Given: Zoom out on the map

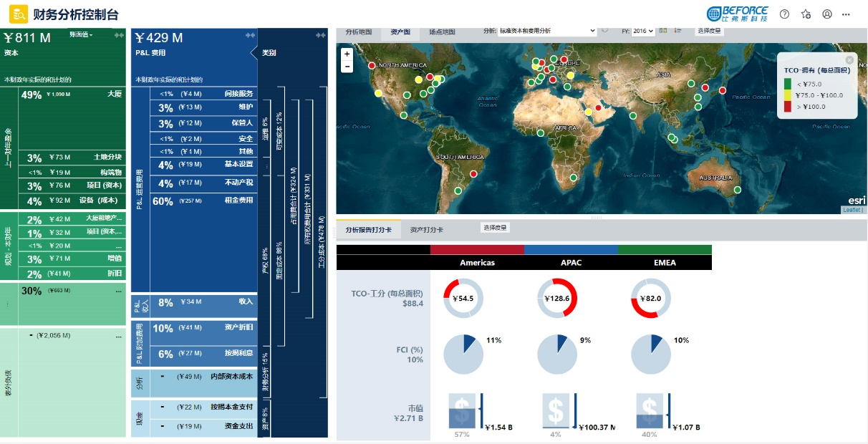Looking at the screenshot, I should pyautogui.click(x=347, y=66).
